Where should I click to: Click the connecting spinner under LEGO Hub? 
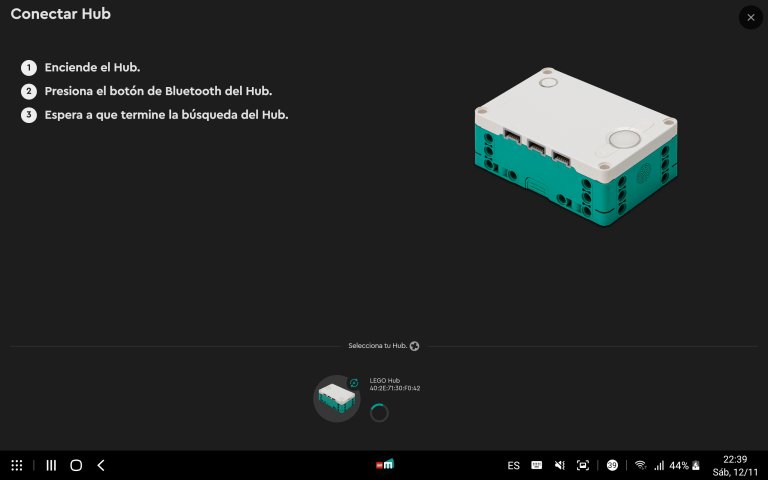[x=379, y=412]
